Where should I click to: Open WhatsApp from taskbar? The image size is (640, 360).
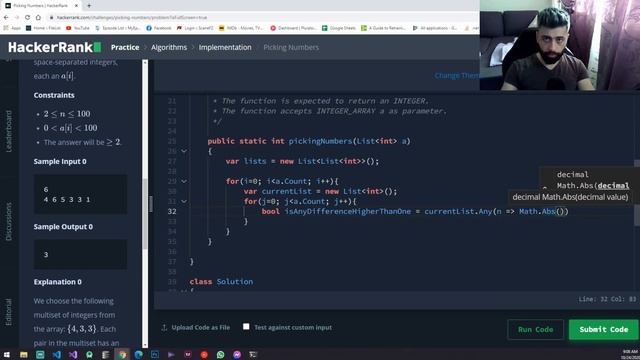point(220,355)
